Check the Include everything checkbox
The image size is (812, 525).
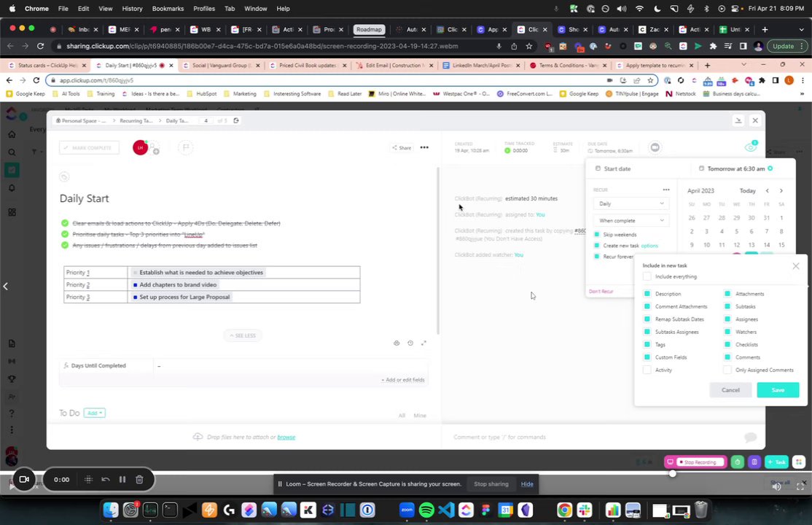[x=647, y=277]
